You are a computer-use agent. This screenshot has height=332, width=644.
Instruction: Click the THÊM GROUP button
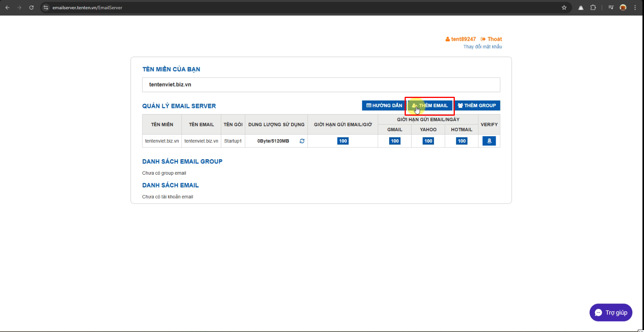pos(477,105)
